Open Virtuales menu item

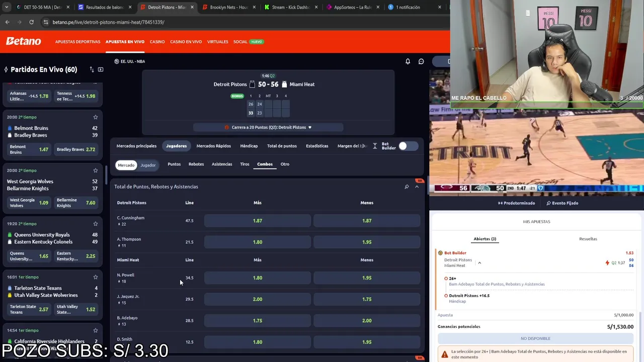tap(217, 42)
